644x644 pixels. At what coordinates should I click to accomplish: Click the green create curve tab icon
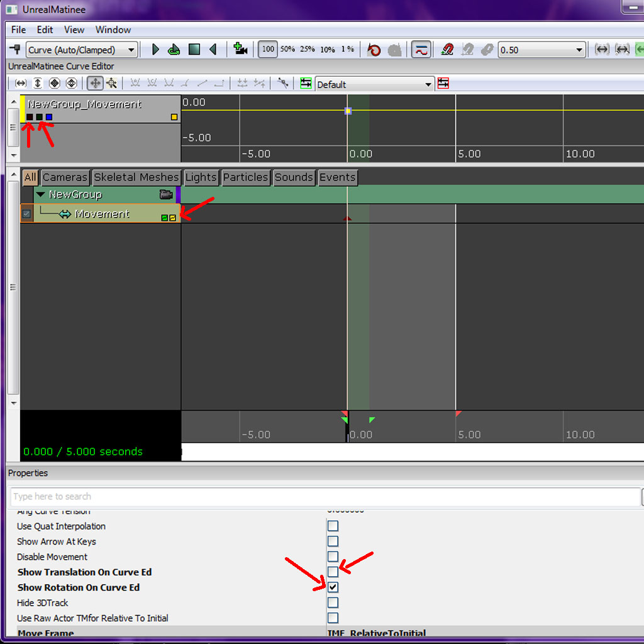coord(306,84)
